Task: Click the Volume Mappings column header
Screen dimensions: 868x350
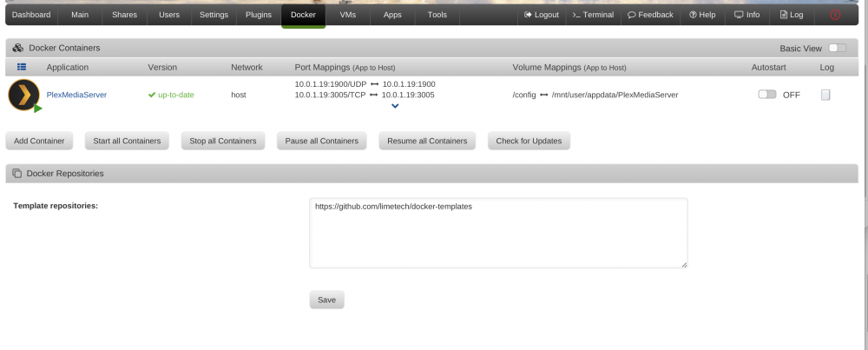Action: coord(569,67)
